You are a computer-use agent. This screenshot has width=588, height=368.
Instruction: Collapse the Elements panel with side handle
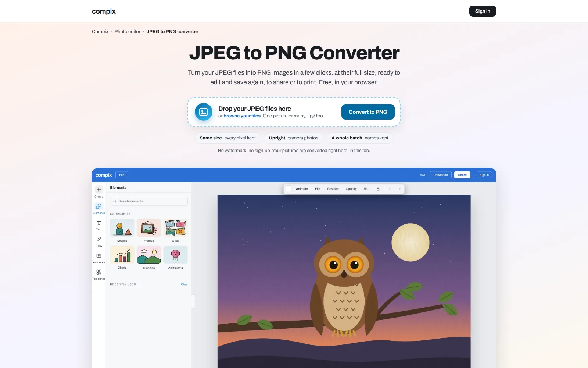coord(193,302)
